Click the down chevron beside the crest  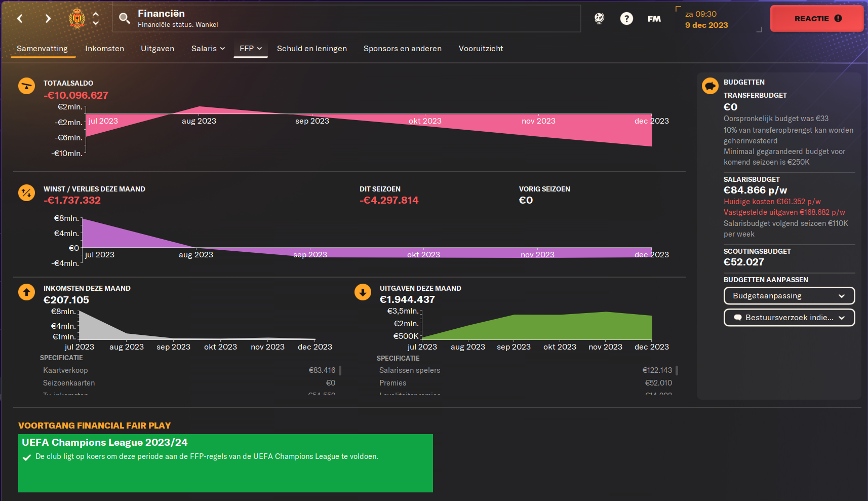click(x=96, y=23)
